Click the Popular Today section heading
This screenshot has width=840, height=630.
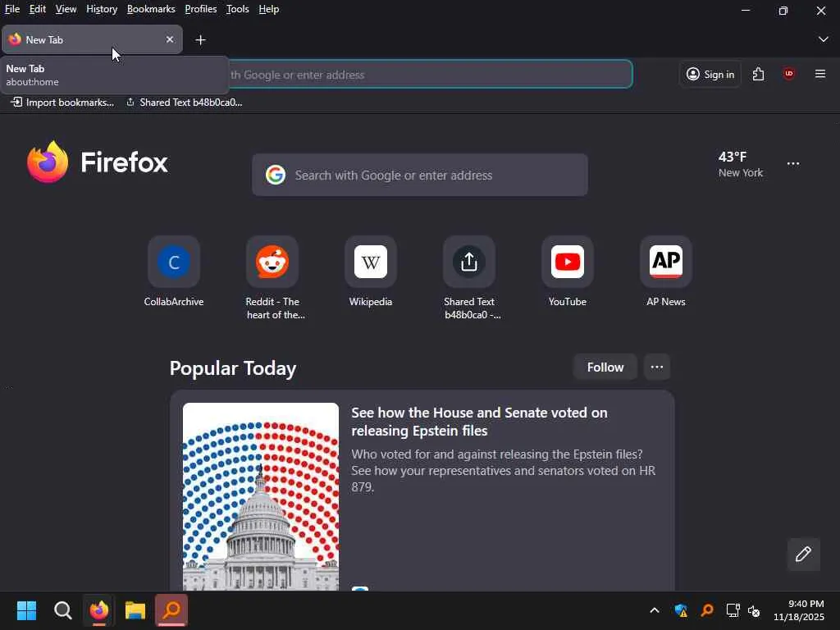point(233,368)
